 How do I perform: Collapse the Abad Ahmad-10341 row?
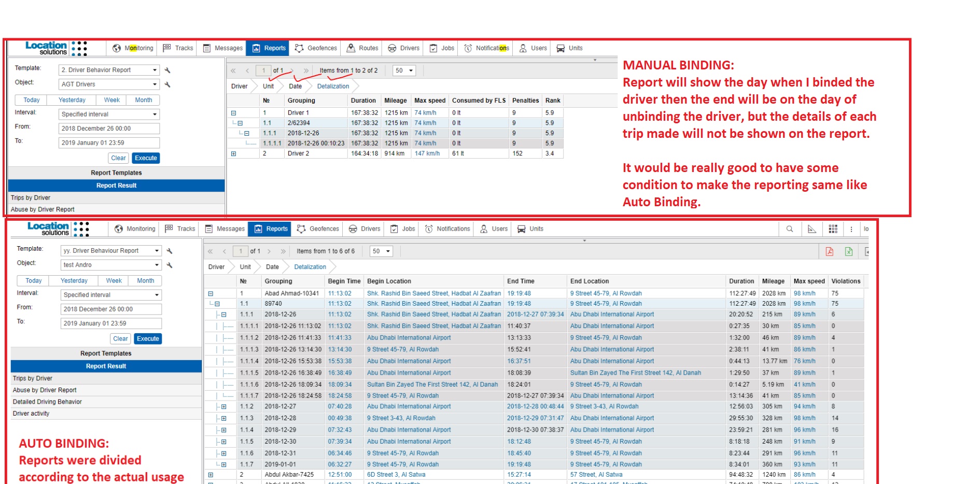pos(211,294)
